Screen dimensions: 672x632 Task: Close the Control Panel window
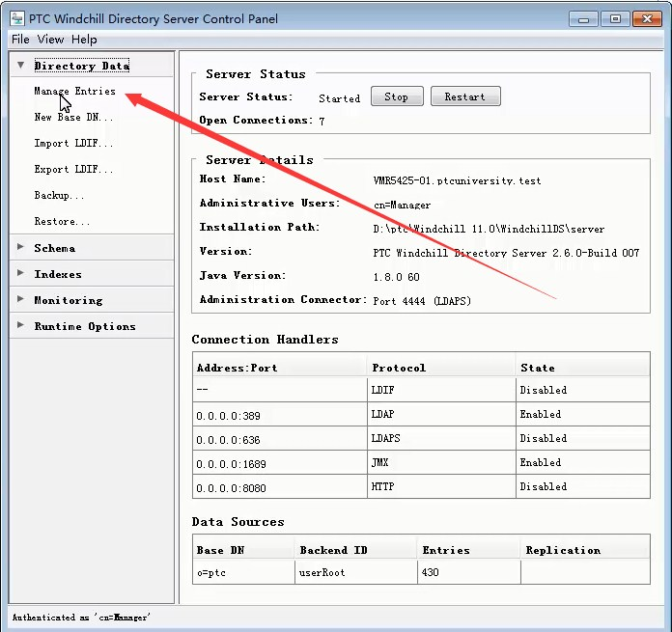pyautogui.click(x=647, y=19)
